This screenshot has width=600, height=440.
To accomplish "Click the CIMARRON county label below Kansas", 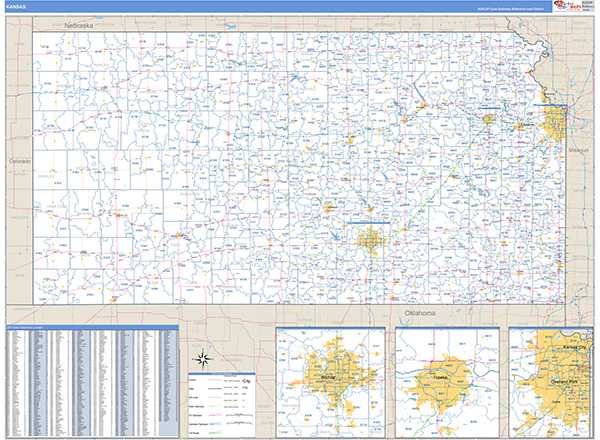I will [23, 309].
